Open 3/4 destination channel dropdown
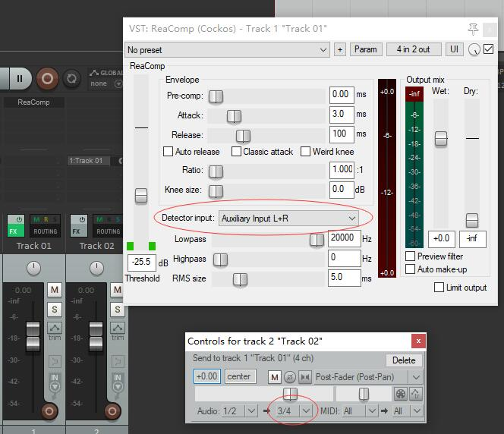The width and height of the screenshot is (504, 434). (x=294, y=411)
